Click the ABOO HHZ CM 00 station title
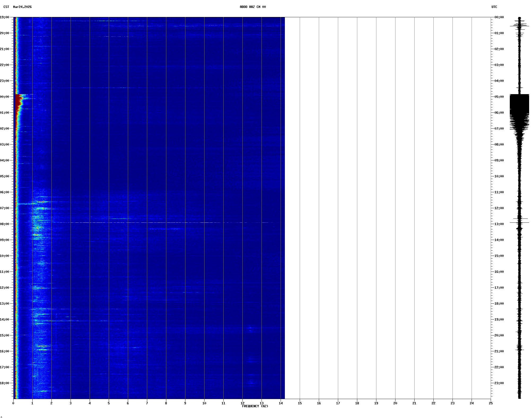This screenshot has width=531, height=420. [253, 7]
